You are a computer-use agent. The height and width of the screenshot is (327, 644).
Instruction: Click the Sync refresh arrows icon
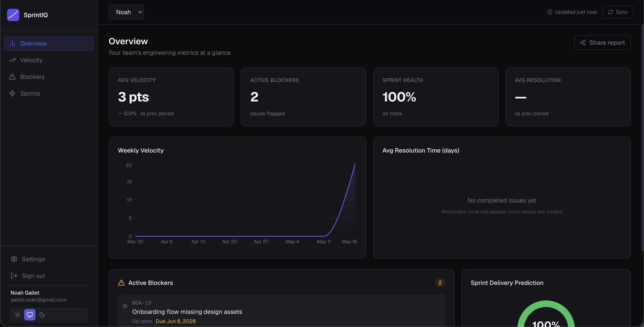[x=610, y=12]
